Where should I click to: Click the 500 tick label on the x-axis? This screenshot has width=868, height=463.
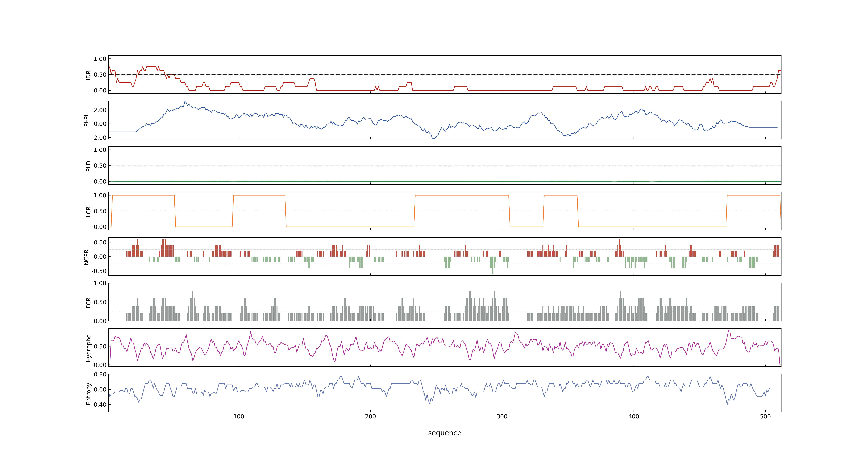pos(765,416)
